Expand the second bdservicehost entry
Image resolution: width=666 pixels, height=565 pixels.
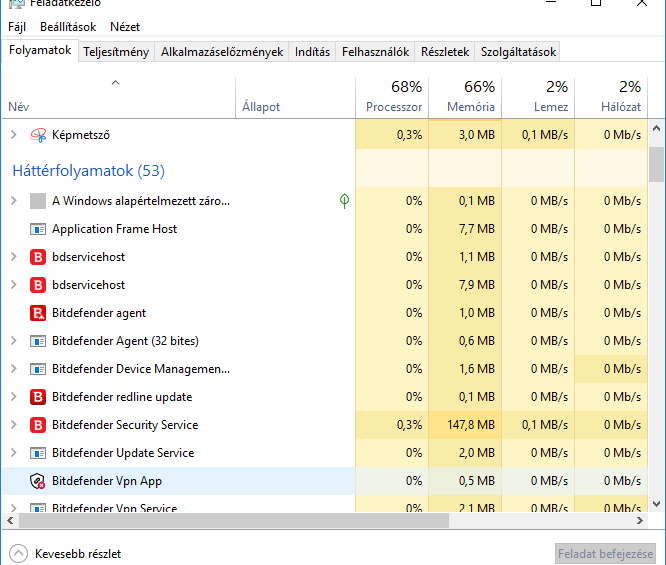(x=14, y=285)
